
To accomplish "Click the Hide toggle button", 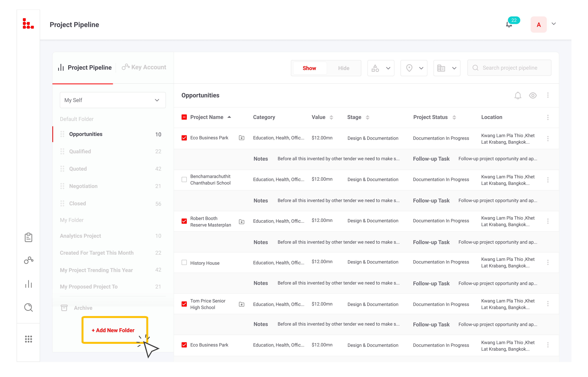I will pos(344,68).
